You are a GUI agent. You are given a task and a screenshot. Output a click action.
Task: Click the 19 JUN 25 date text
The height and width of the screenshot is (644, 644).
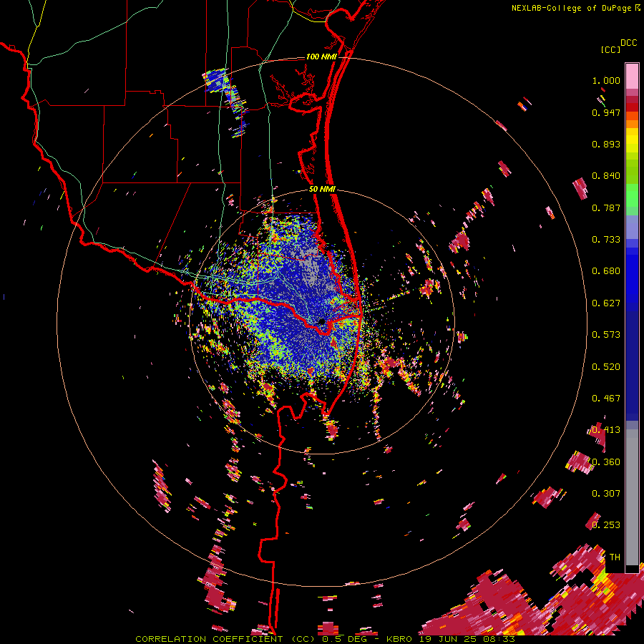[448, 639]
